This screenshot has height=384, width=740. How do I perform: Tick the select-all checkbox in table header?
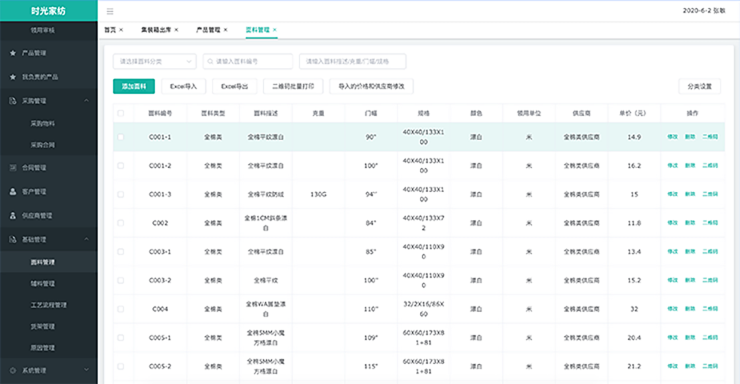point(121,113)
